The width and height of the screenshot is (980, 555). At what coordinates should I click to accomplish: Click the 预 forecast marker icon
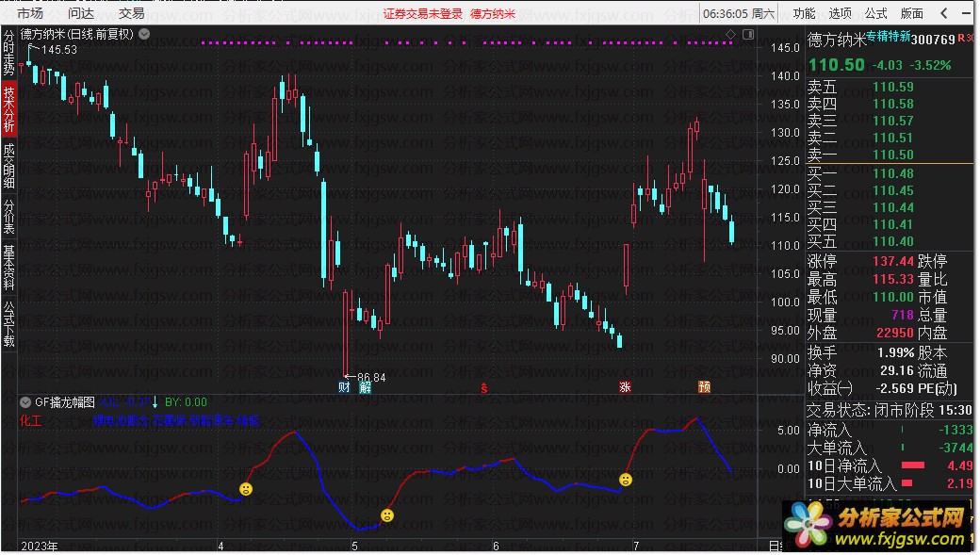[705, 387]
